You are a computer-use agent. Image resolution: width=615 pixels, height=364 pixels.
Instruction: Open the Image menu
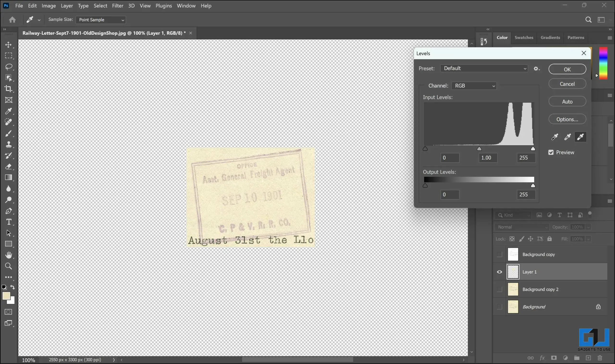[49, 6]
